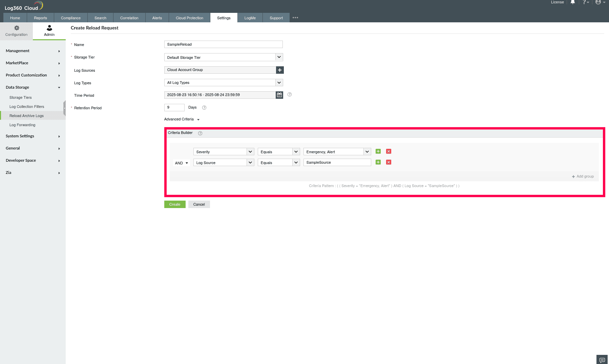Open the Cloud Protection tab

(190, 18)
